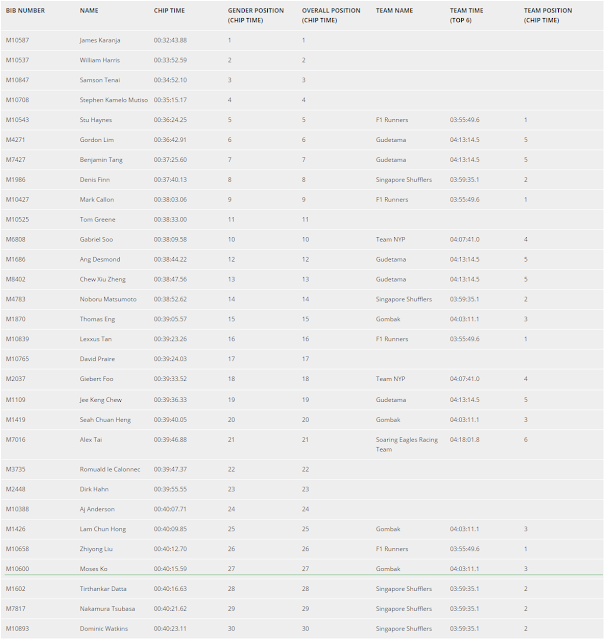Click the OVERALL POSITION column header
605x640 pixels.
331,16
